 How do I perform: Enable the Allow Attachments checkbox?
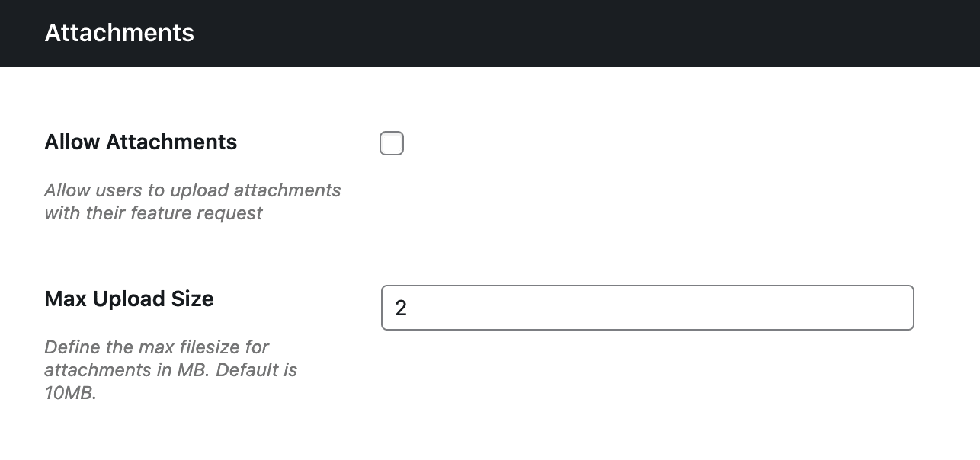(x=392, y=143)
